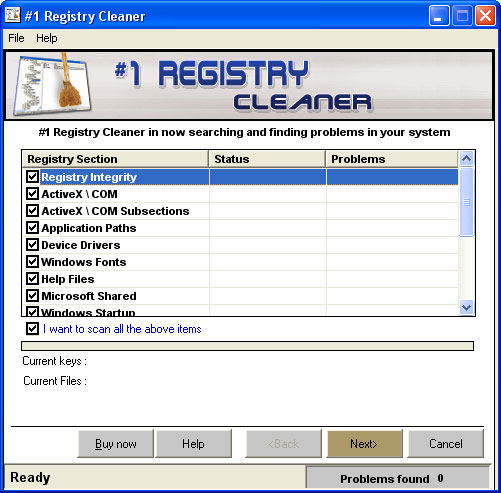Select the Registry Integrity row text

[x=89, y=177]
